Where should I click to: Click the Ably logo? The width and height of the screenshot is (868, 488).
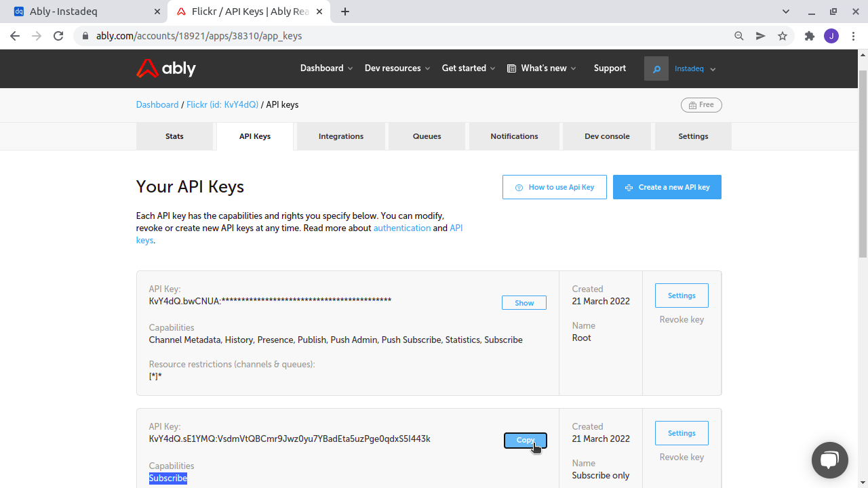coord(166,68)
